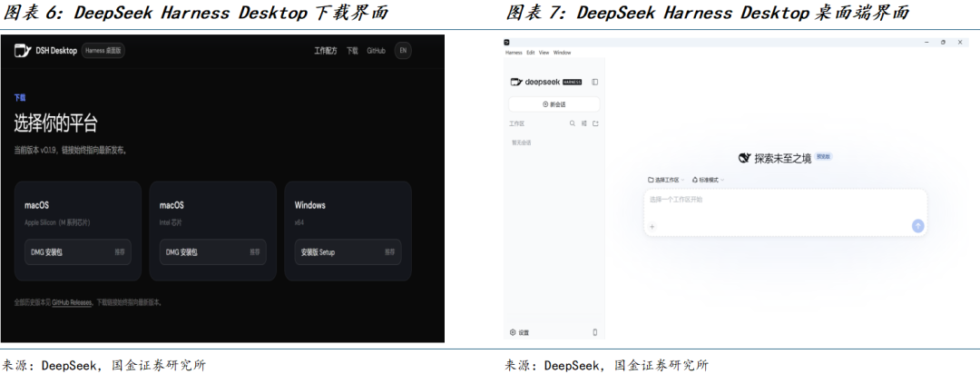
Task: Click the plus attach icon in input box
Action: coord(652,226)
